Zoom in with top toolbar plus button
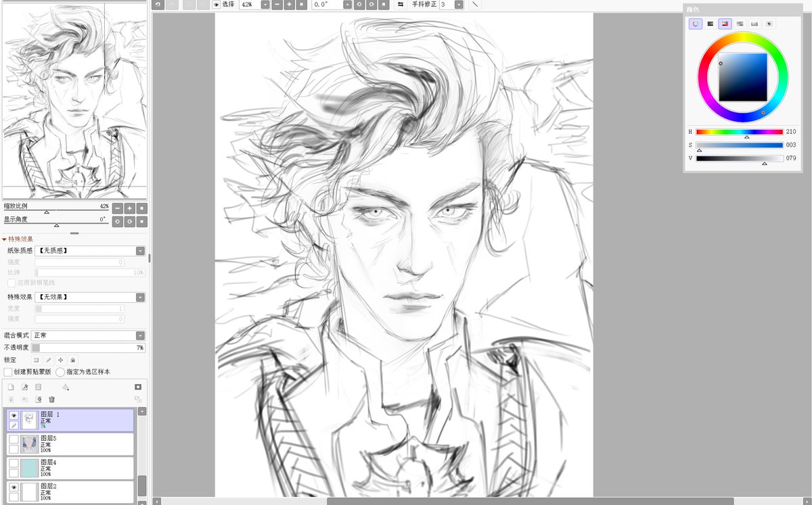 click(289, 5)
